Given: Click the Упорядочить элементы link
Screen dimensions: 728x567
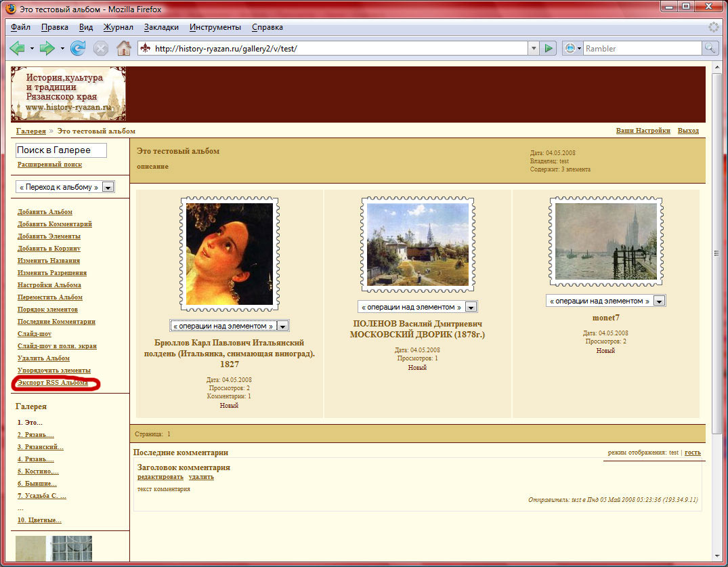Looking at the screenshot, I should click(54, 371).
